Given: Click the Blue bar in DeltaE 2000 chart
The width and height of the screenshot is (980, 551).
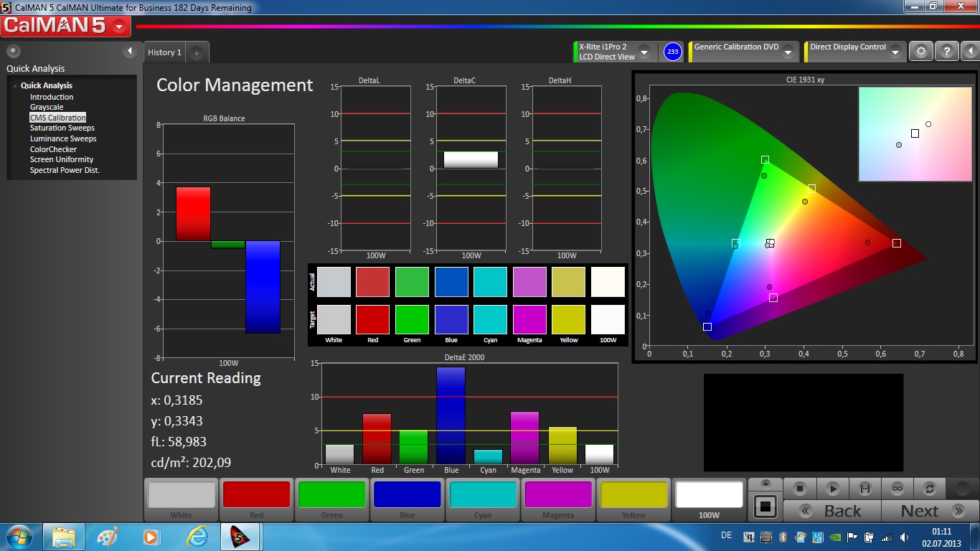Looking at the screenshot, I should click(x=451, y=415).
